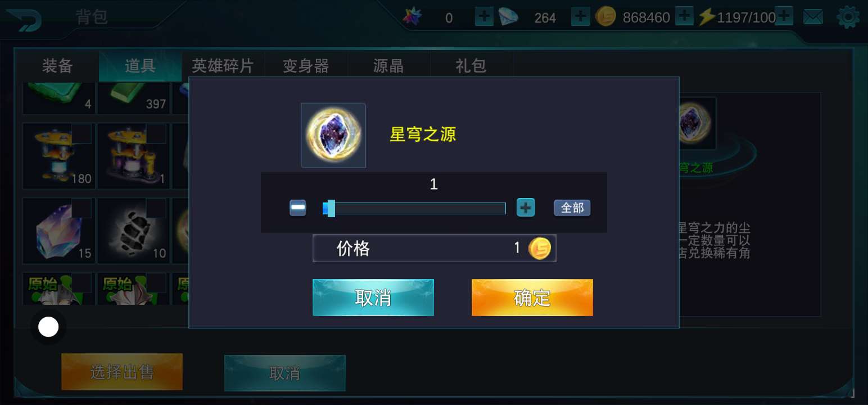
Task: Select all quantity with 全部 button
Action: tap(572, 208)
